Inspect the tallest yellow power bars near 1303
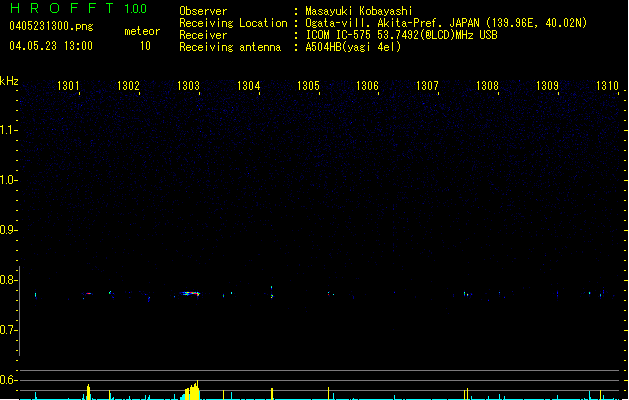 pyautogui.click(x=193, y=390)
